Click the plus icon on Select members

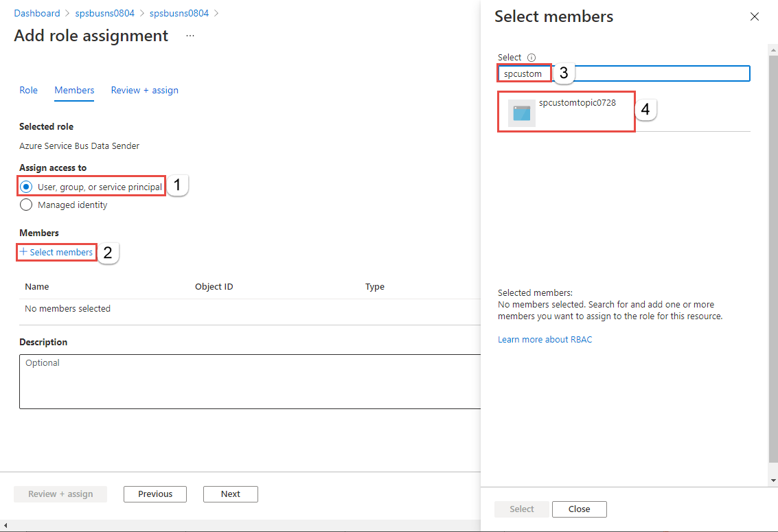(23, 253)
